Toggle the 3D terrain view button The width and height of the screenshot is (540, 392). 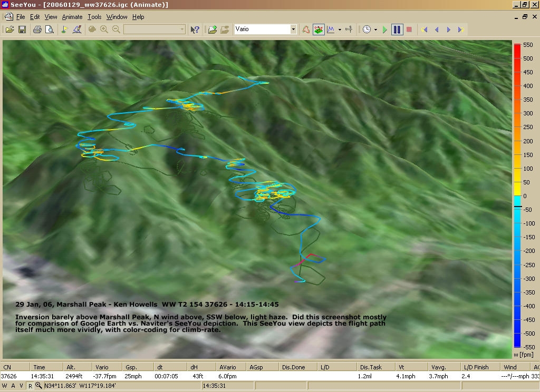[x=319, y=30]
